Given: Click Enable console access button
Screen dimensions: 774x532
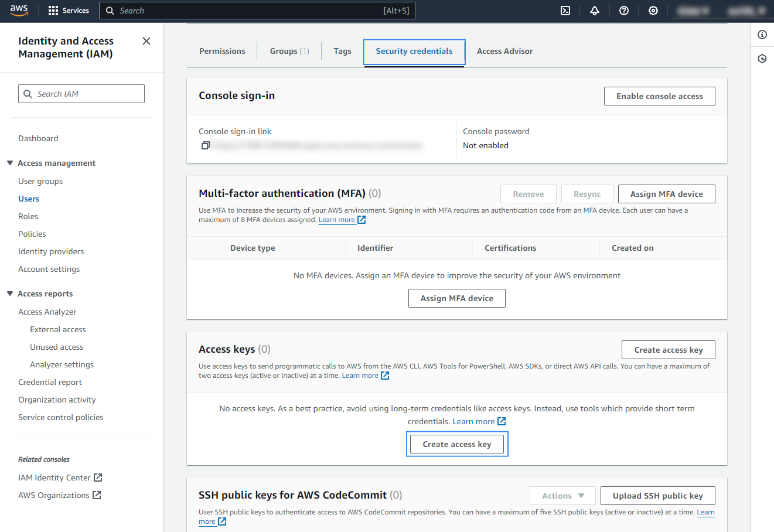Looking at the screenshot, I should coord(659,96).
